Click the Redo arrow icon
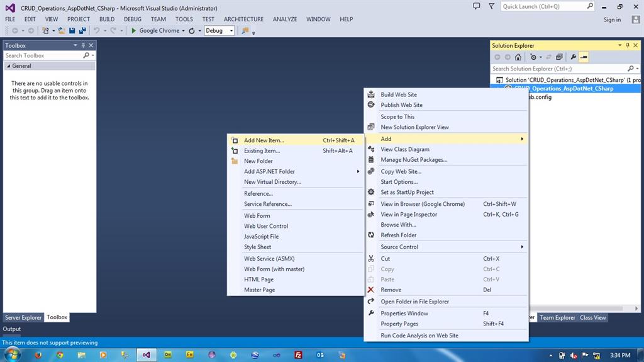Image resolution: width=644 pixels, height=362 pixels. point(113,30)
